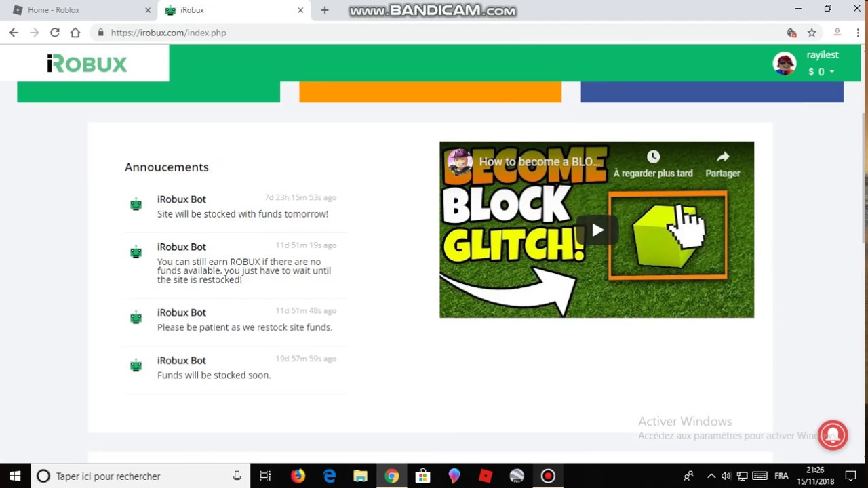
Task: Click the blue banner card
Action: click(712, 91)
